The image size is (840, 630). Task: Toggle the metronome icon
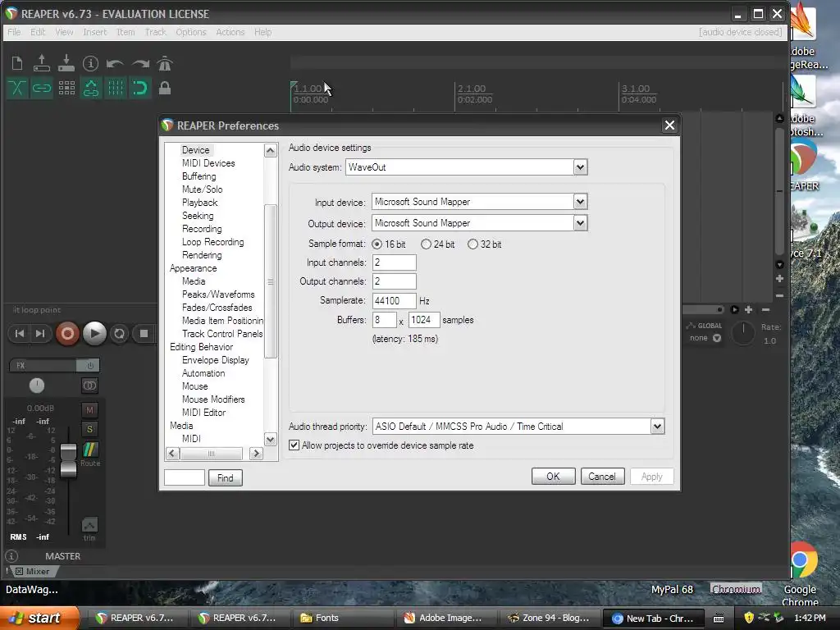click(x=165, y=63)
